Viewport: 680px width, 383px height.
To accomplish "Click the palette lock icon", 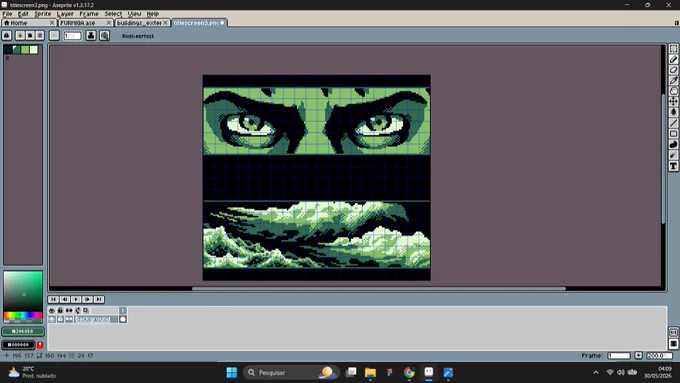I will point(7,36).
